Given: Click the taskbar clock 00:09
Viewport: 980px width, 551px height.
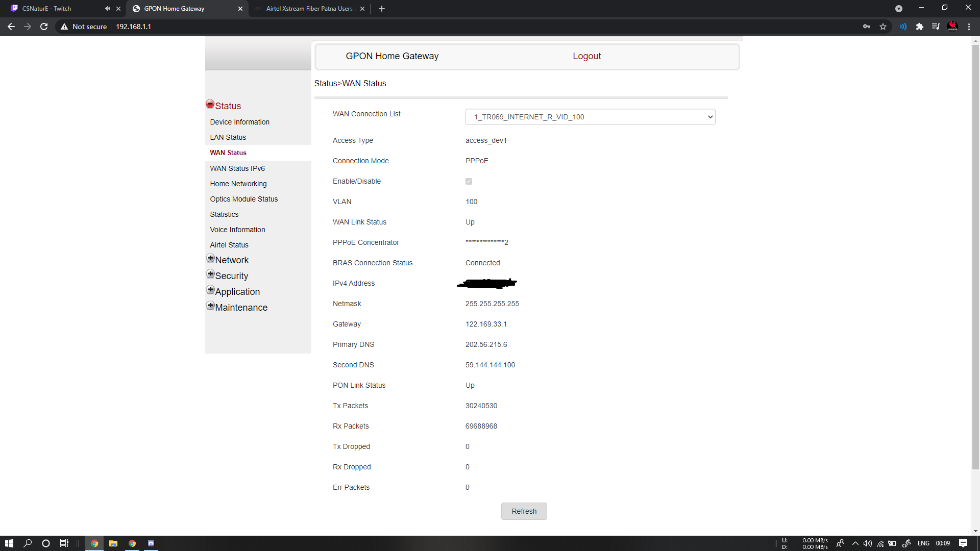Looking at the screenshot, I should click(943, 543).
